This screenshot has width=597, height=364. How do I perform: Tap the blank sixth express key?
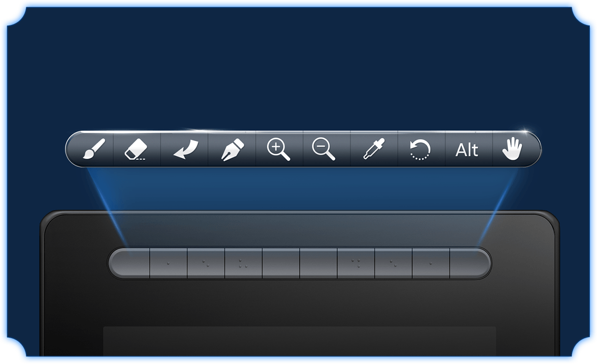coord(318,263)
